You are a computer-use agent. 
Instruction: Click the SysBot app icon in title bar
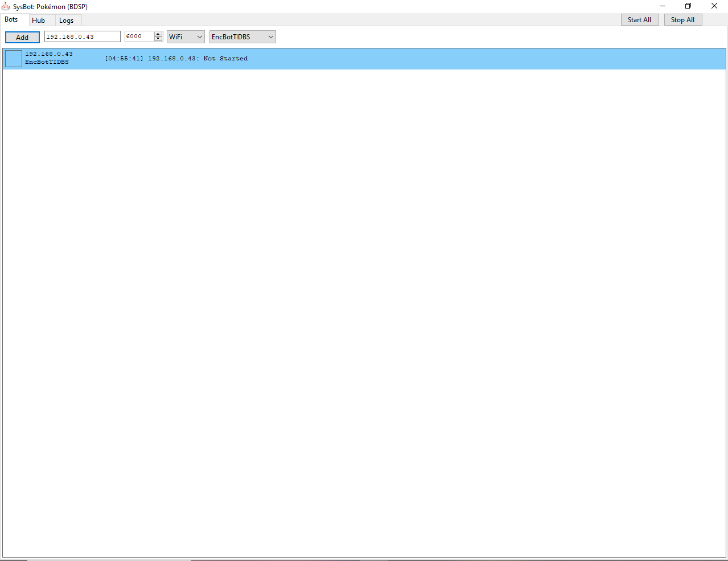pos(6,6)
